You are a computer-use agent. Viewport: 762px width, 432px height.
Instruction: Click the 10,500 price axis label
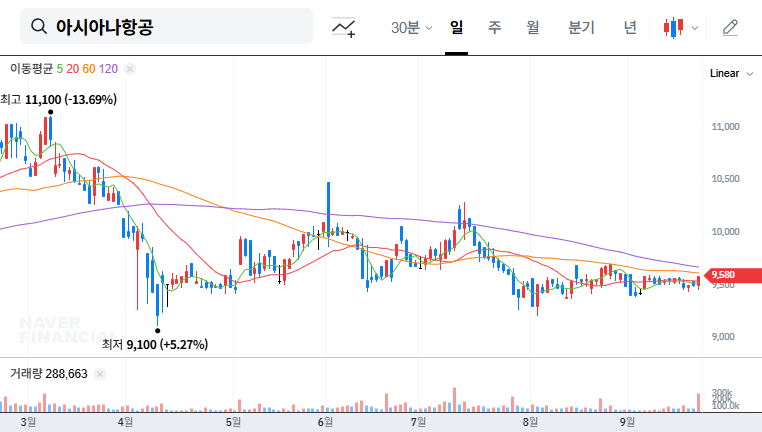click(725, 179)
